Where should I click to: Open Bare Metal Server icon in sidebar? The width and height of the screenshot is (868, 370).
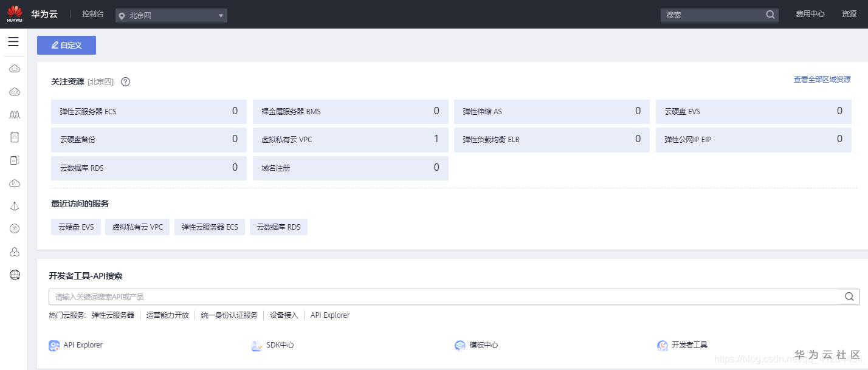click(15, 92)
